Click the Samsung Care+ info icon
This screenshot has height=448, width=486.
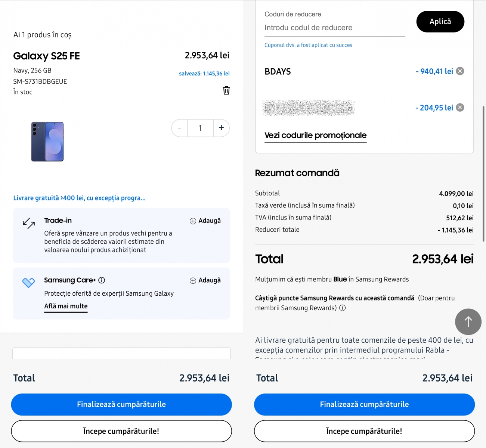(102, 280)
